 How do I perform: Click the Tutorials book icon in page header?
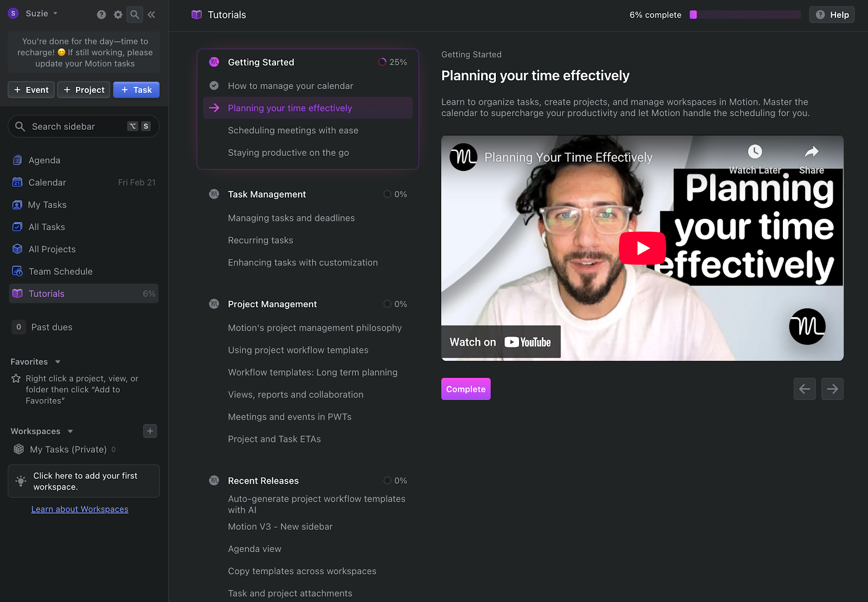(196, 15)
